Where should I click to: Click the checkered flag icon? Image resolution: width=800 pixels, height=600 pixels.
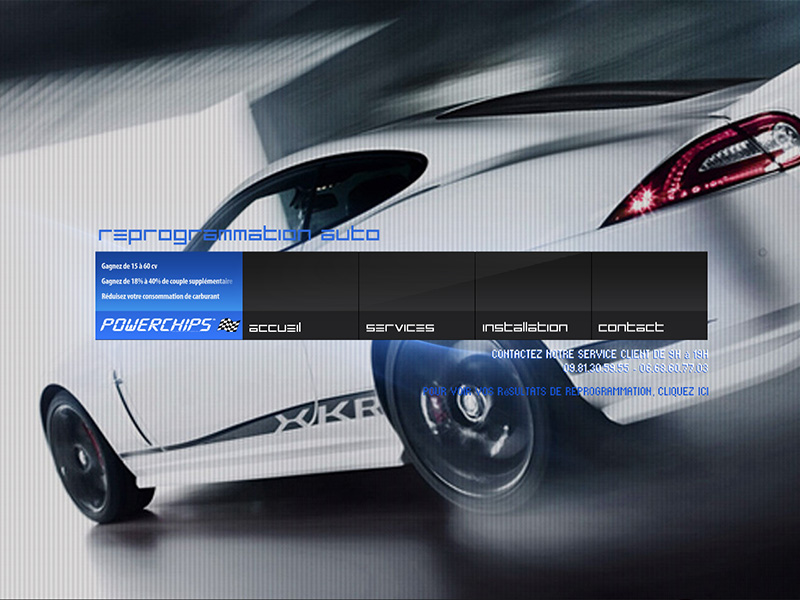230,325
